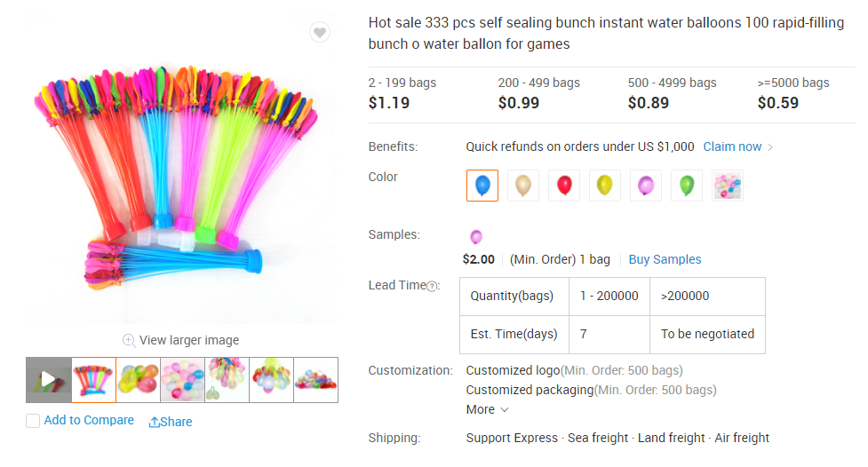Play the product video thumbnail
The image size is (868, 467).
coord(48,380)
